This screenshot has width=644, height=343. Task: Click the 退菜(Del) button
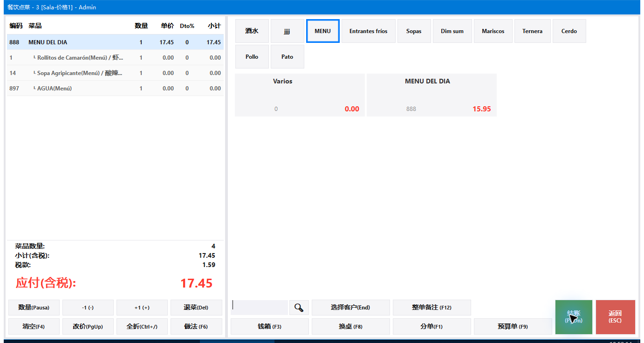tap(196, 308)
